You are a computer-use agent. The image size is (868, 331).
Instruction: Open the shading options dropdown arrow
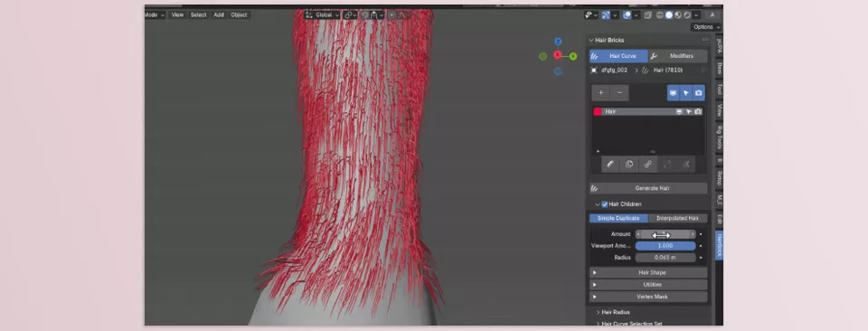point(696,15)
